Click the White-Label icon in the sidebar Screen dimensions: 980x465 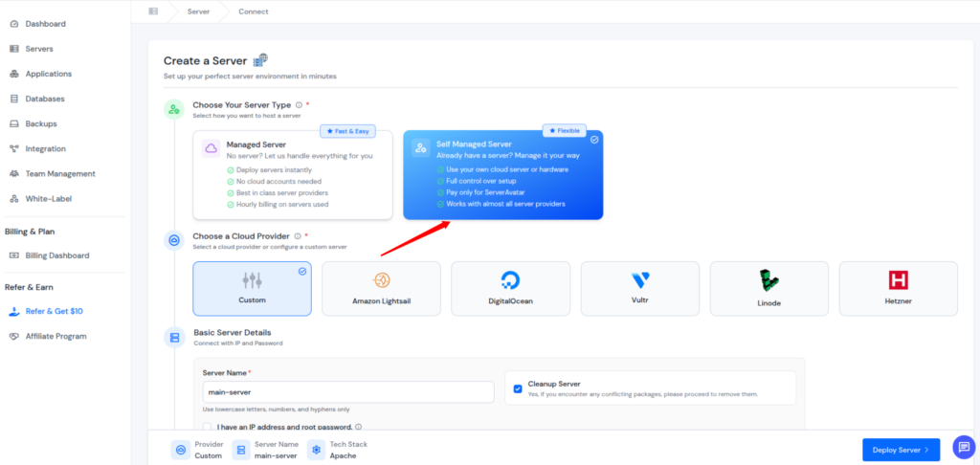14,199
